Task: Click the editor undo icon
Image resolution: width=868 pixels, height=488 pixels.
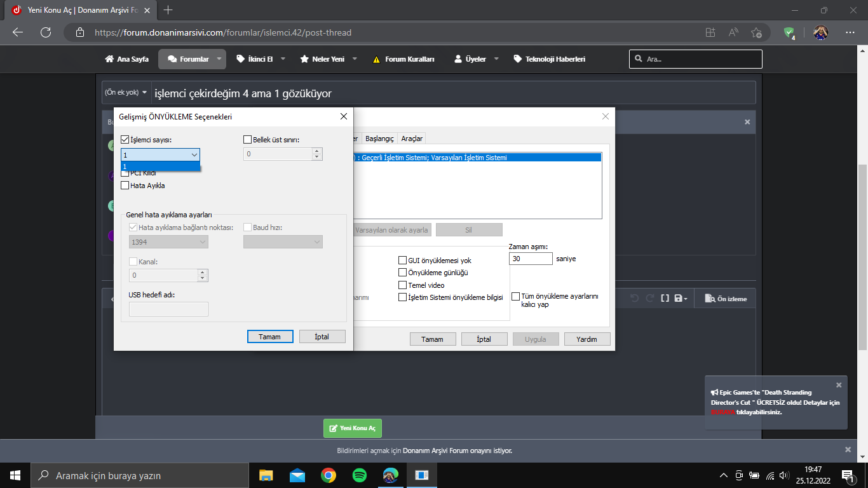Action: point(634,298)
